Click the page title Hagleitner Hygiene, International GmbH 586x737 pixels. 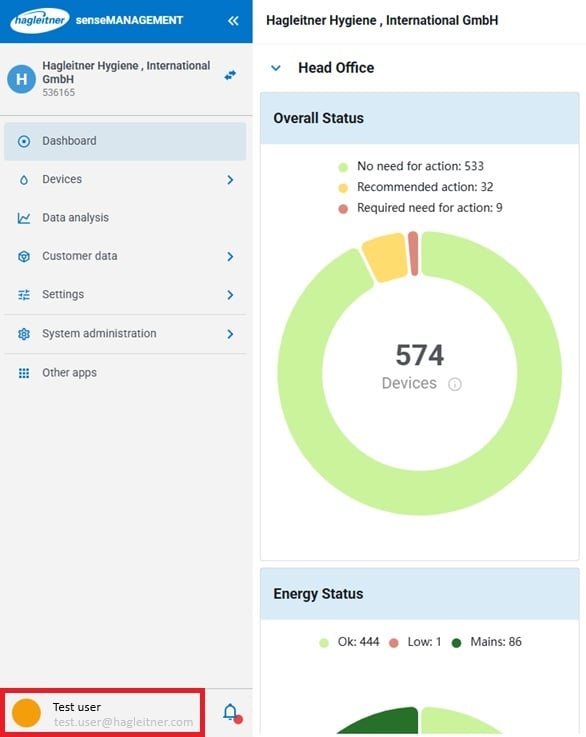pyautogui.click(x=382, y=21)
